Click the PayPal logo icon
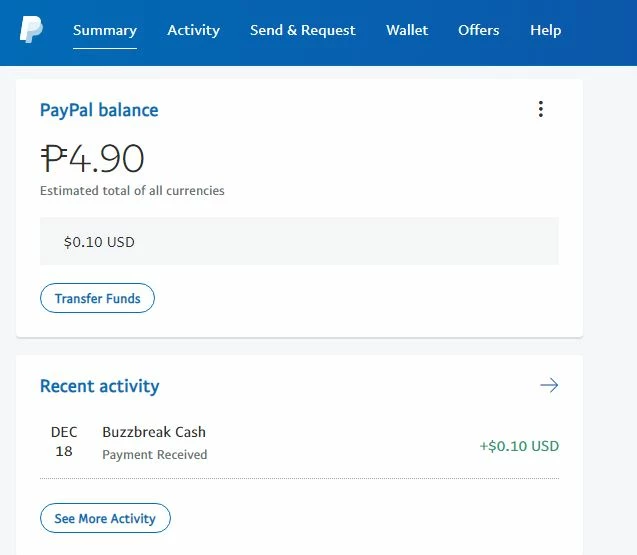This screenshot has width=637, height=555. 31,29
